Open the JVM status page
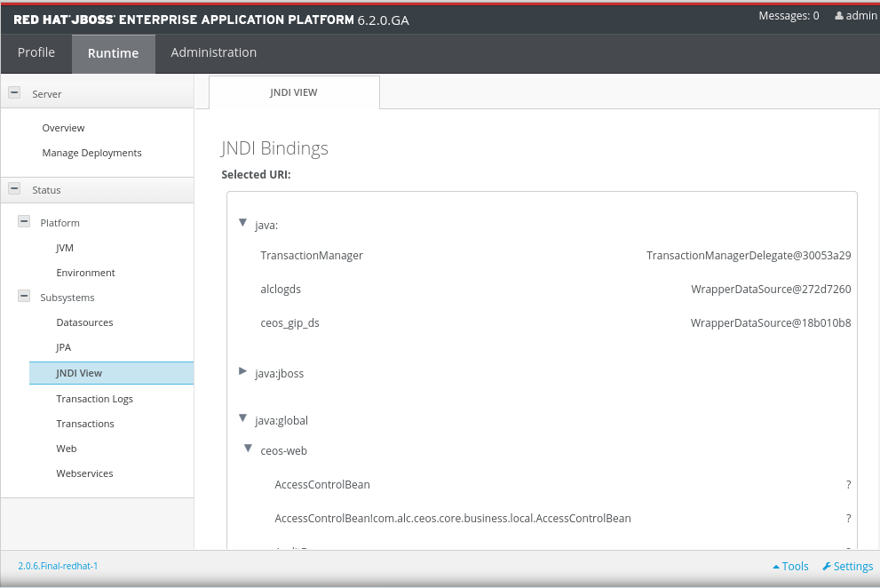Viewport: 880px width, 588px height. click(x=65, y=248)
